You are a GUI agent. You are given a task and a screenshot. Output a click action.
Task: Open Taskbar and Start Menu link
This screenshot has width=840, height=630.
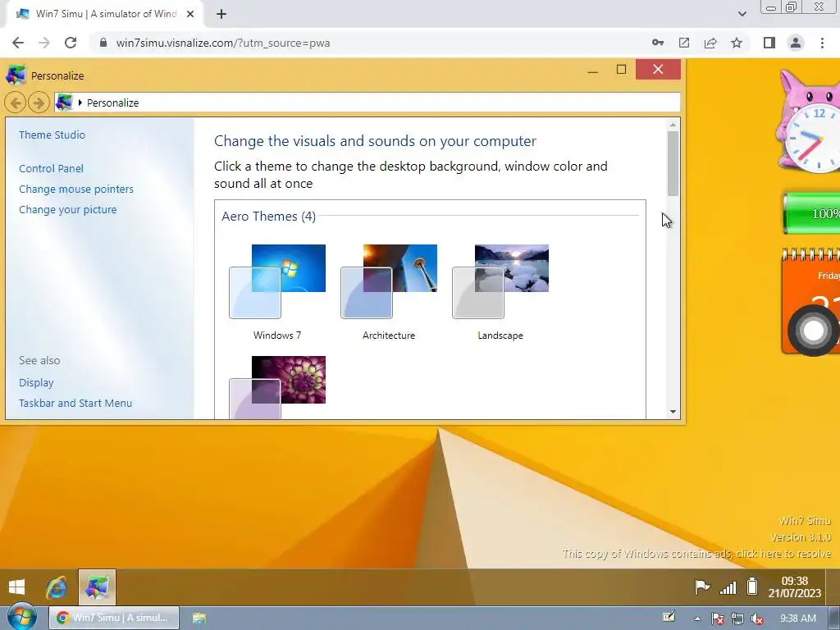[75, 403]
